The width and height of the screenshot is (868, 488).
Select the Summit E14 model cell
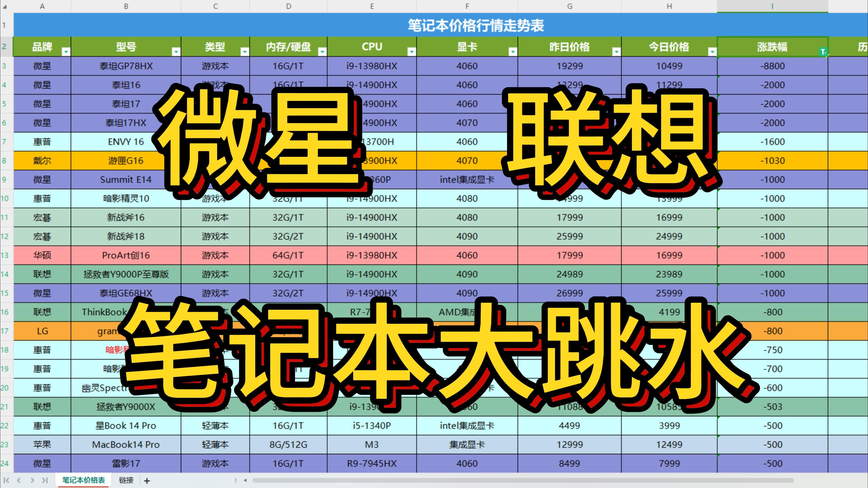(x=126, y=179)
